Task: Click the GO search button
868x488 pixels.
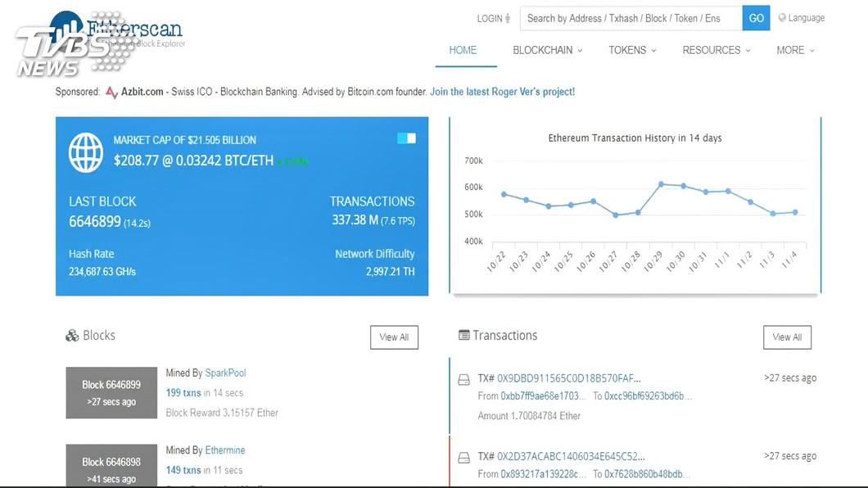Action: (x=756, y=18)
